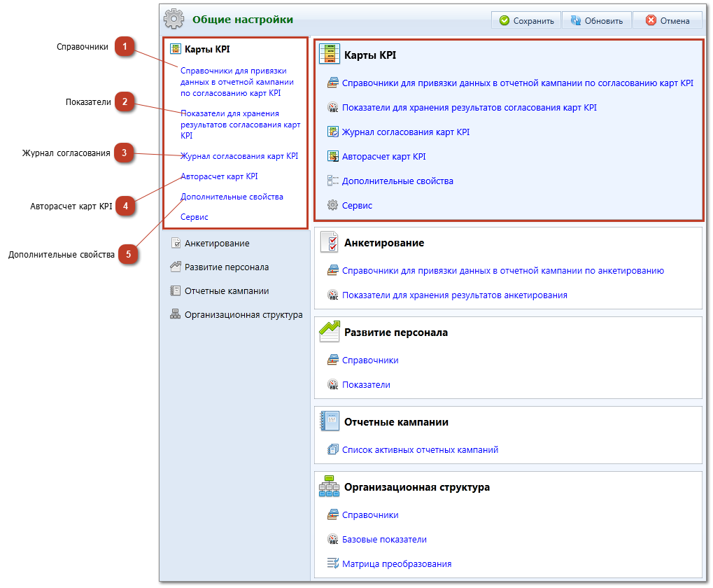Refresh the page with Обновить button

(x=597, y=20)
